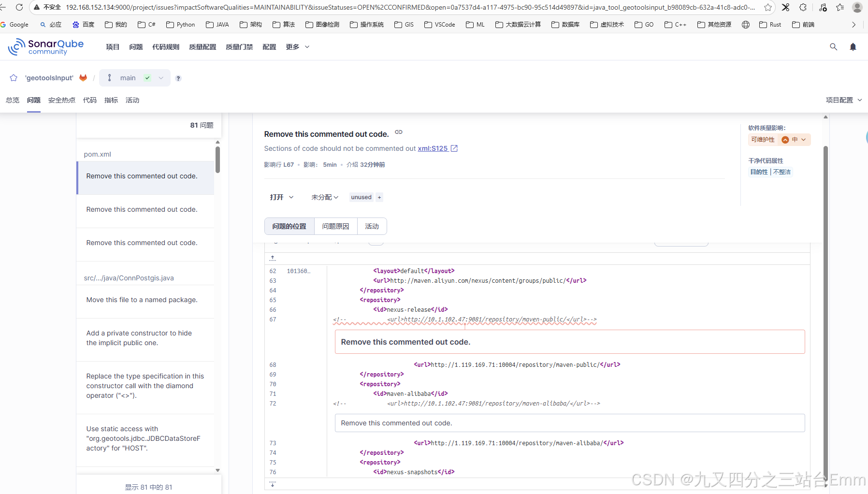Open the browser profile avatar
The height and width of the screenshot is (494, 868).
click(857, 7)
